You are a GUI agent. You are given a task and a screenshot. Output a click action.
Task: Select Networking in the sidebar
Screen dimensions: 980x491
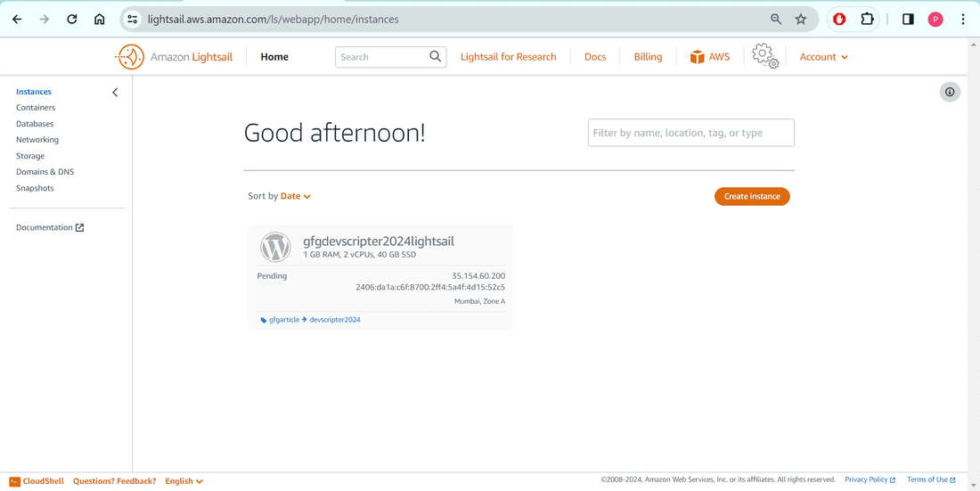[37, 140]
